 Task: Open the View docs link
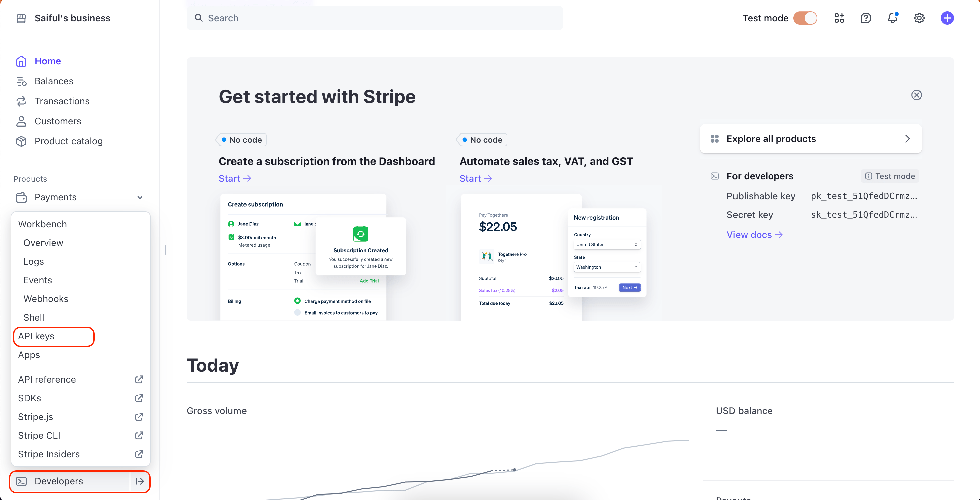click(x=755, y=235)
